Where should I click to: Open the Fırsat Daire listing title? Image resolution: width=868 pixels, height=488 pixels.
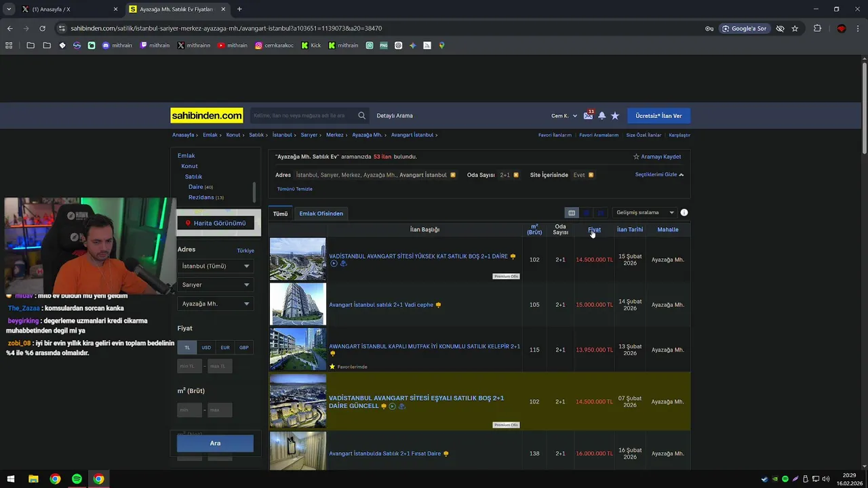[x=385, y=453]
